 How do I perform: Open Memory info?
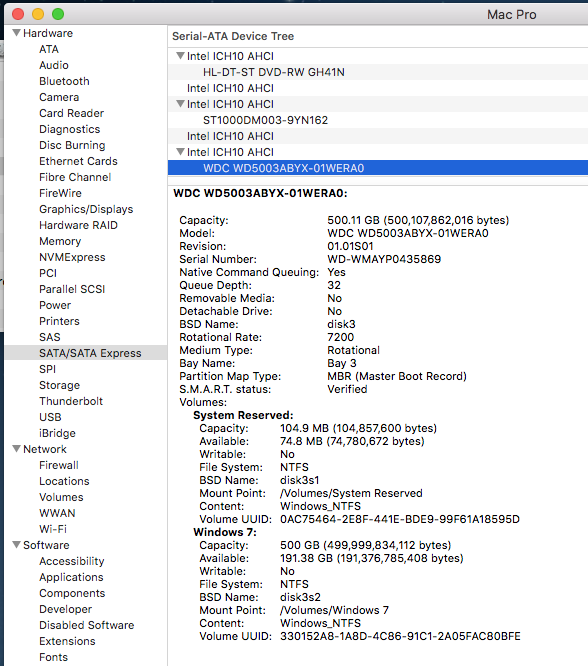[x=60, y=241]
